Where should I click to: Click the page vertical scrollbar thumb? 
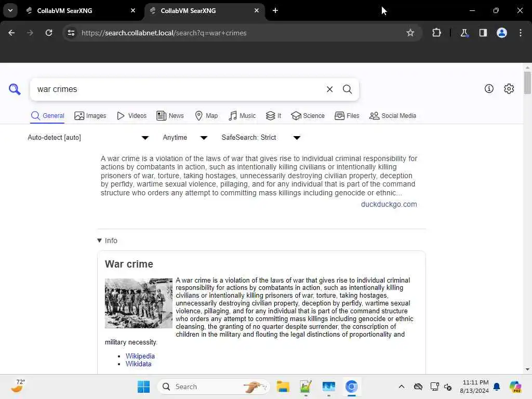pyautogui.click(x=527, y=83)
